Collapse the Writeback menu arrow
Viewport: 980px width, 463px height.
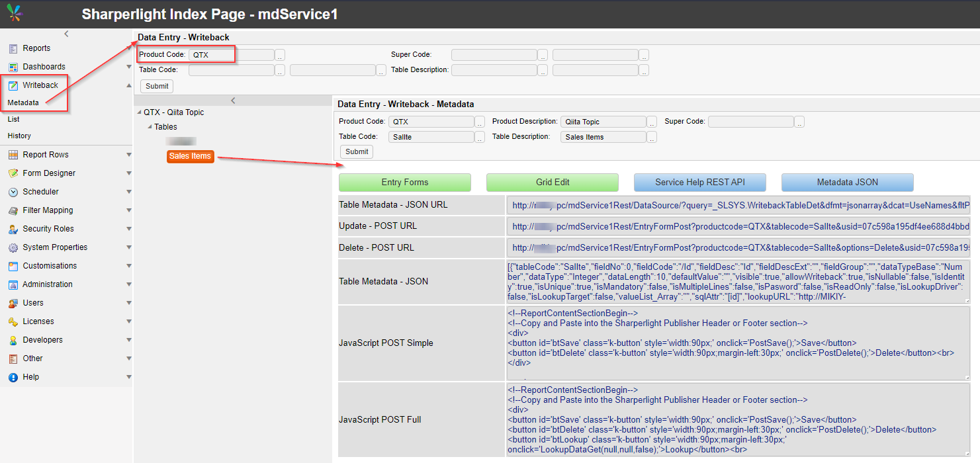point(128,85)
